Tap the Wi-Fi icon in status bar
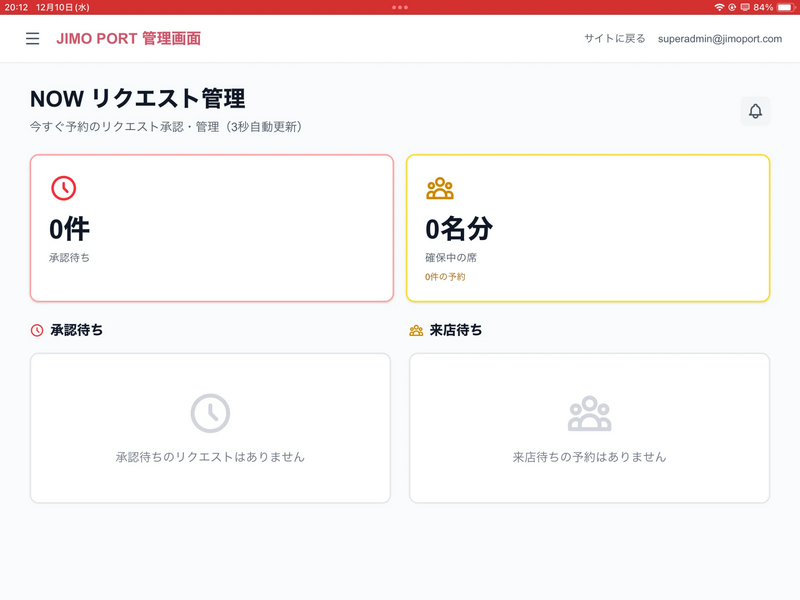 (719, 7)
